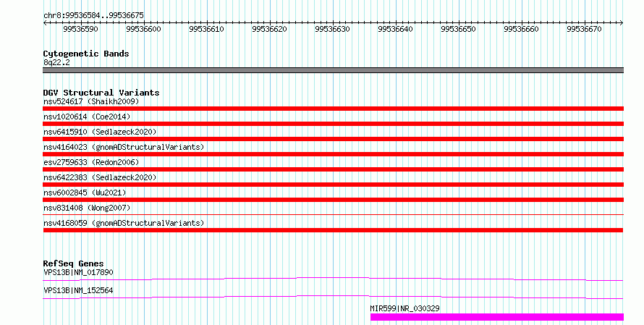Open variant label nsv1020614 (Coe2014)
Image resolution: width=644 pixels, height=325 pixels.
click(87, 117)
